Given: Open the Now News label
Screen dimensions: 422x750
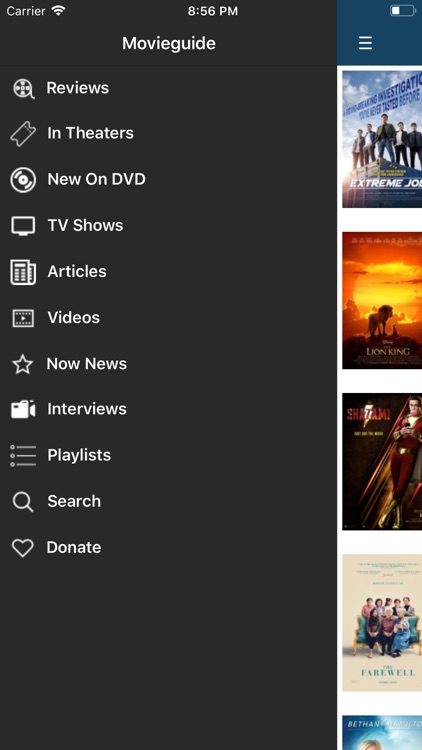Looking at the screenshot, I should [87, 364].
